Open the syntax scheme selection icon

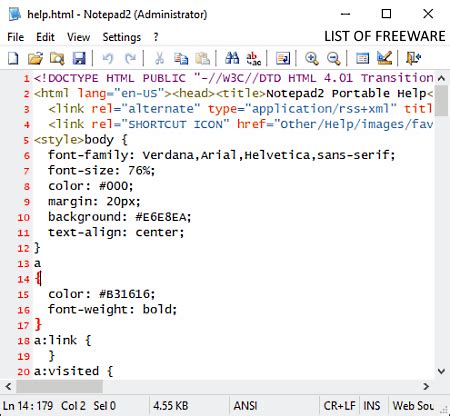[x=362, y=58]
